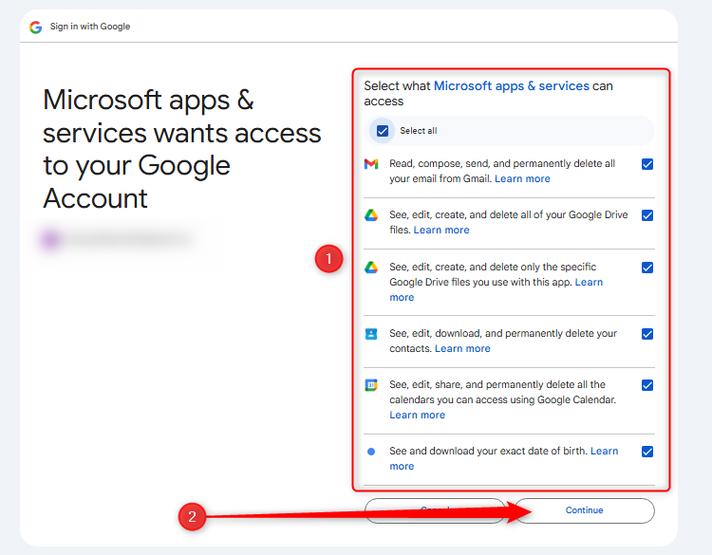Click the 'Microsoft apps & services wants access' heading

pos(182,149)
